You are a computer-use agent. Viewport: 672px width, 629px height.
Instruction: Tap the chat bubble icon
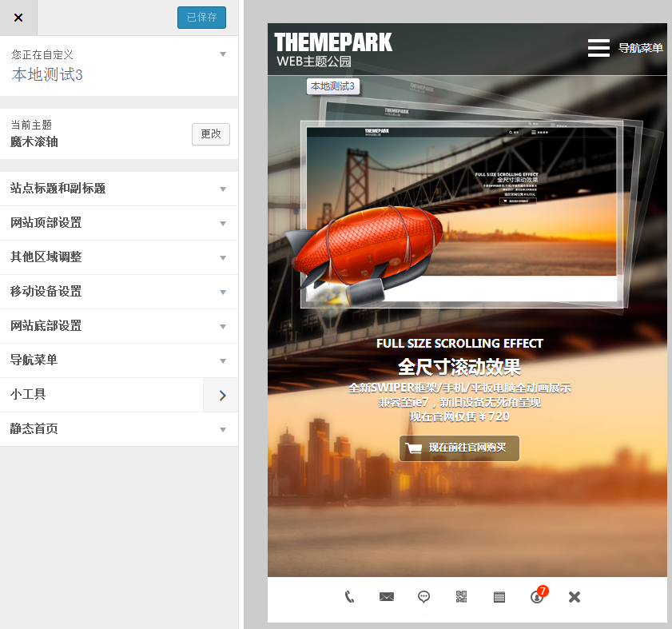(x=424, y=597)
